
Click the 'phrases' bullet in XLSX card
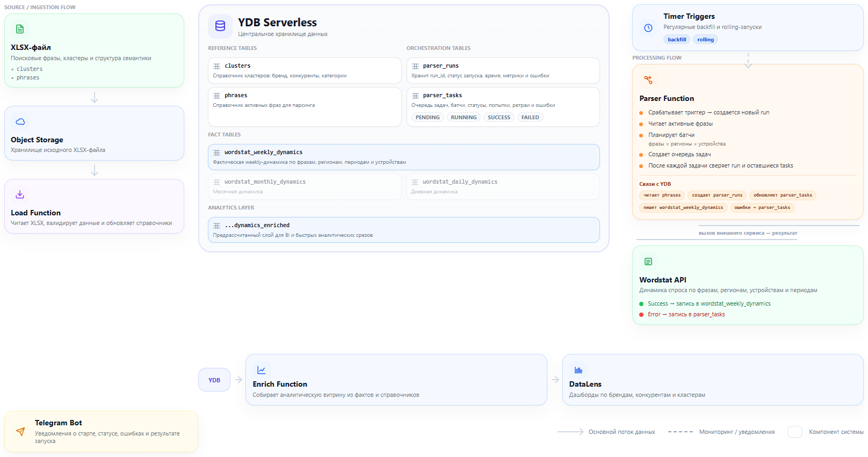coord(28,77)
